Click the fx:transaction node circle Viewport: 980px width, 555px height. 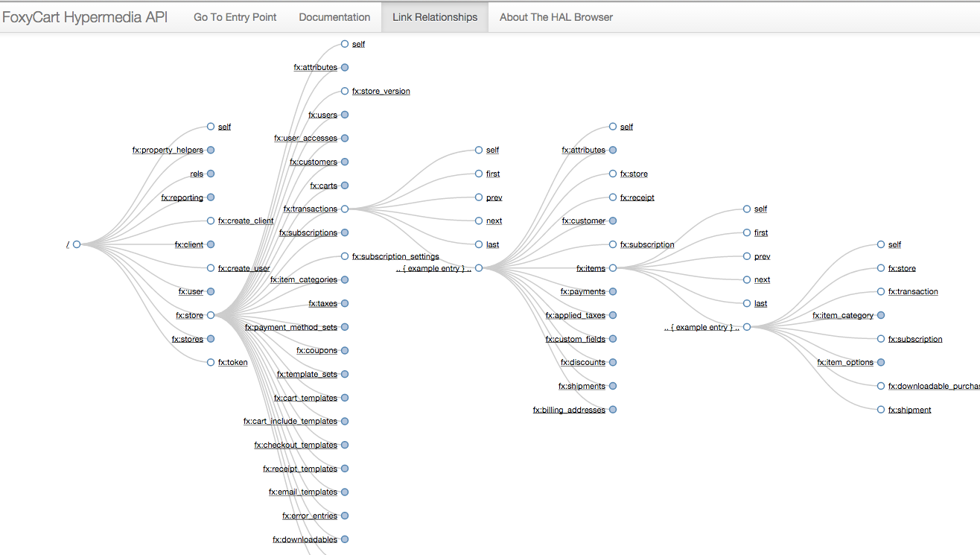tap(881, 291)
